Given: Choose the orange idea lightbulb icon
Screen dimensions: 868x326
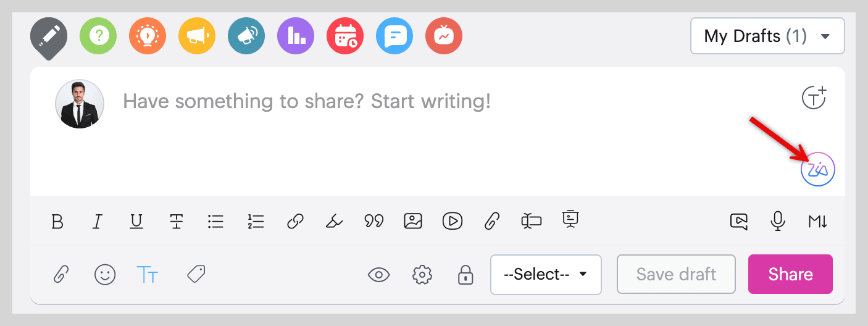Looking at the screenshot, I should (148, 36).
